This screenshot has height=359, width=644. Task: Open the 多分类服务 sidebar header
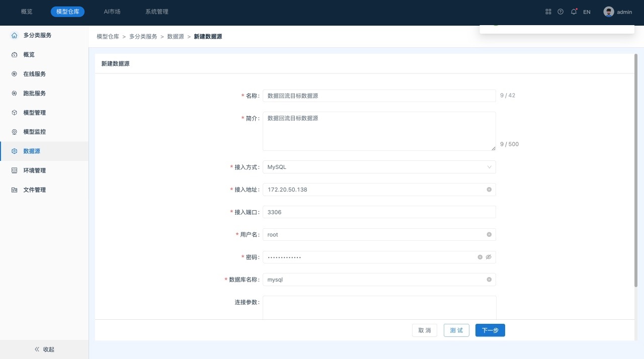(x=37, y=35)
